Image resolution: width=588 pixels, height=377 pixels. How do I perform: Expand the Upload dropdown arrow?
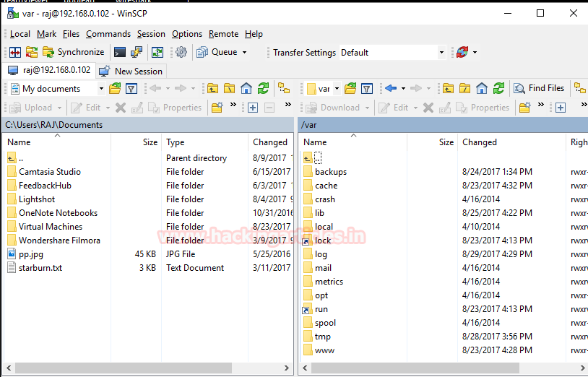pyautogui.click(x=59, y=108)
